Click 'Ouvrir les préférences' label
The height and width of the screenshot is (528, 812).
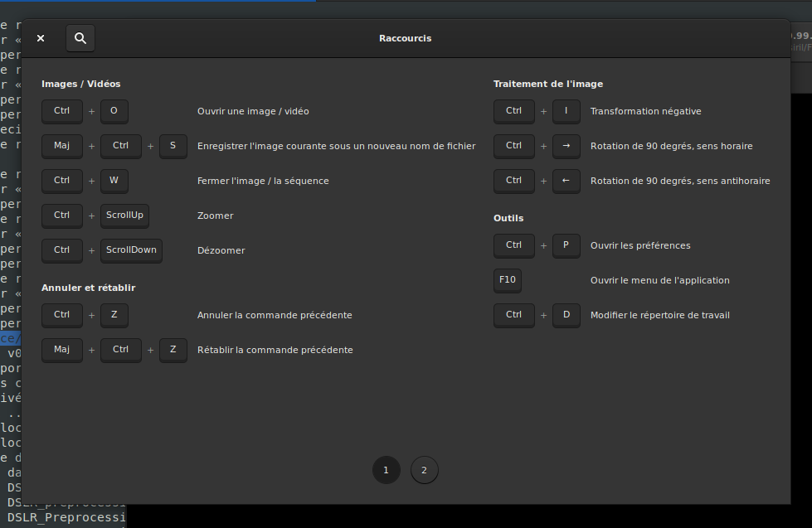pos(640,245)
